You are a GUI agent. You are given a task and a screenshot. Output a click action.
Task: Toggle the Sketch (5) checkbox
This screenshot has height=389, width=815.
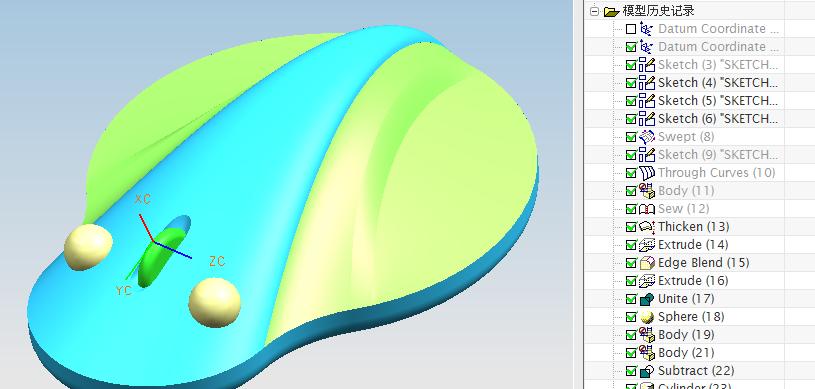tap(631, 101)
